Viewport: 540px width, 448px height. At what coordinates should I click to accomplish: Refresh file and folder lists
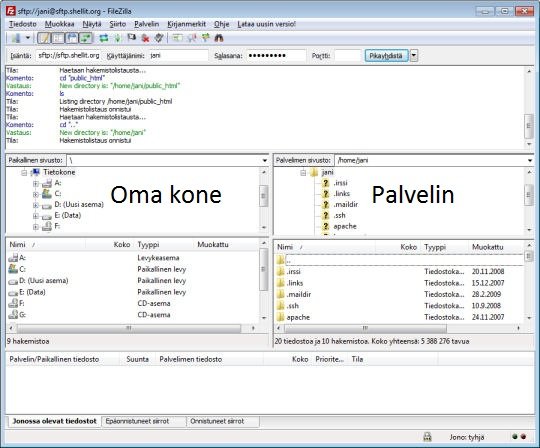coord(104,38)
